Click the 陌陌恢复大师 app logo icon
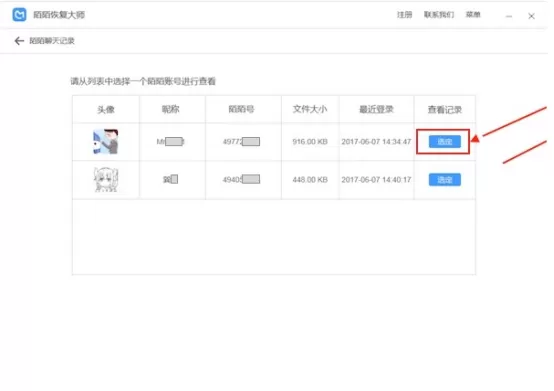554x391 pixels. 19,15
